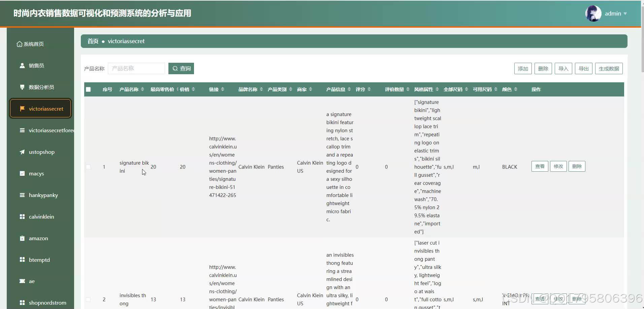The image size is (644, 309).
Task: Sort by 全部尺码 column arrows
Action: click(x=466, y=89)
